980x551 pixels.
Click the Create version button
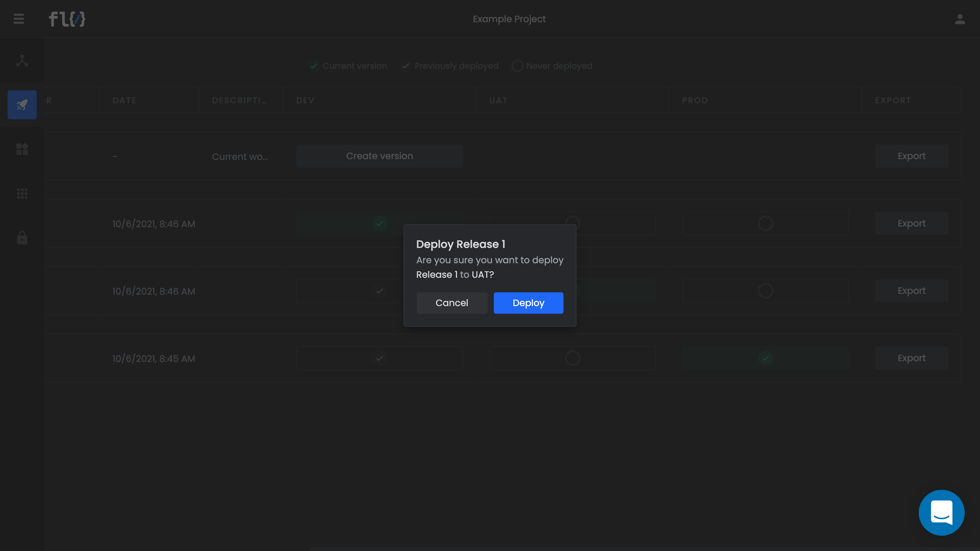(379, 156)
